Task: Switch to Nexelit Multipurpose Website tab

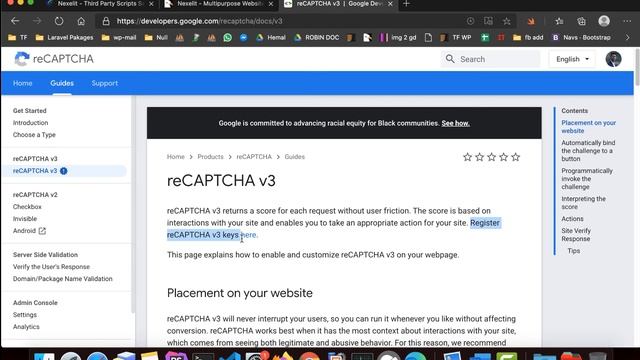Action: coord(219,4)
